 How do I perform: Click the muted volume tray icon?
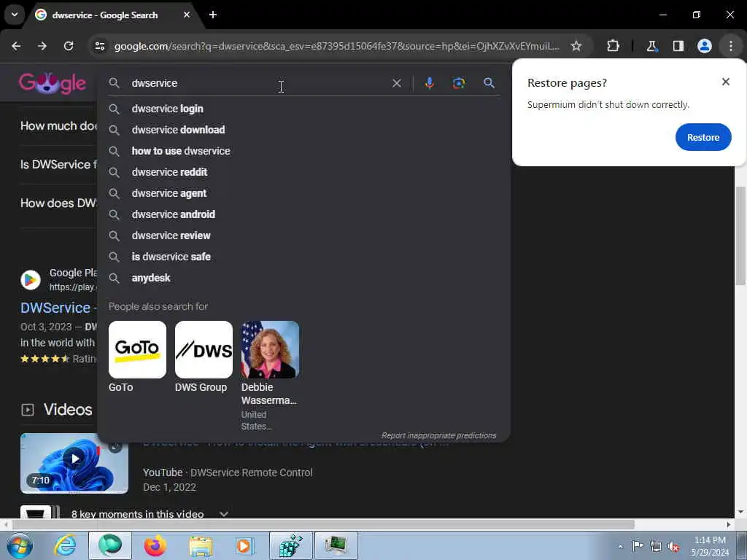click(673, 546)
